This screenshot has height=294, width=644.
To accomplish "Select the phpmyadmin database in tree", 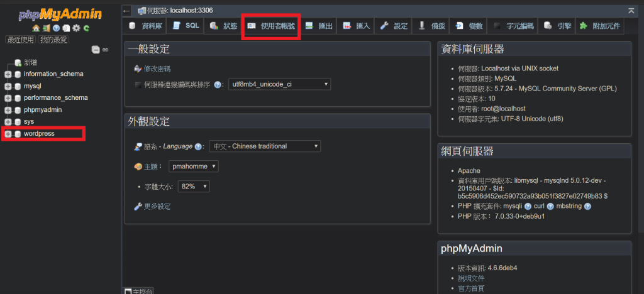I will (x=43, y=110).
